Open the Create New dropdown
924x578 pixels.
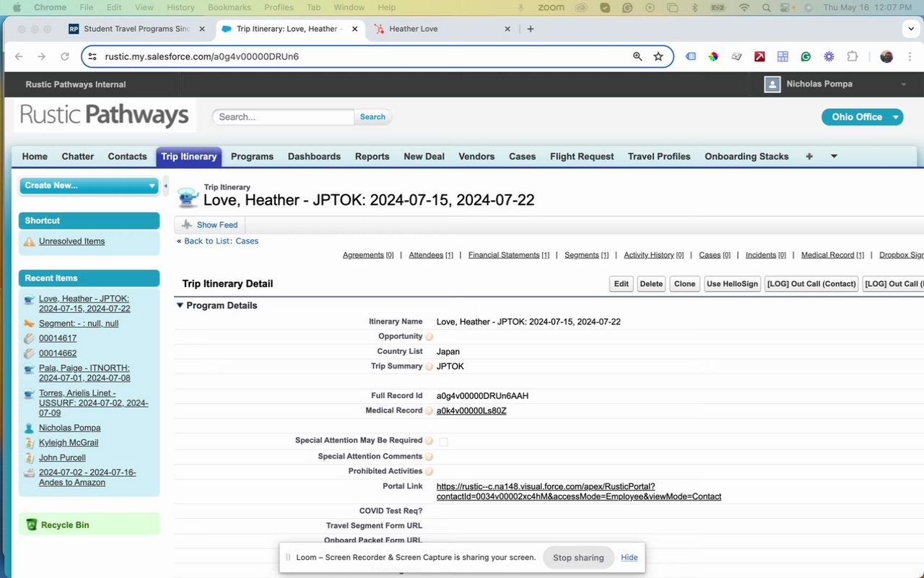click(89, 186)
